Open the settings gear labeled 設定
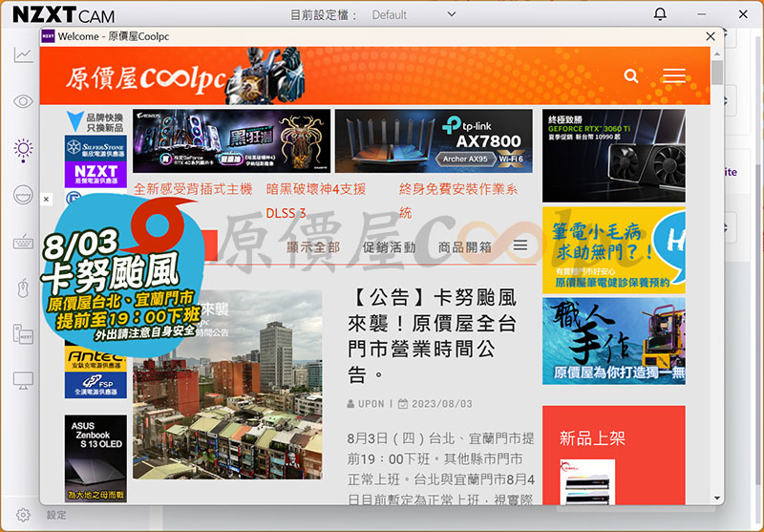This screenshot has height=532, width=764. tap(23, 515)
